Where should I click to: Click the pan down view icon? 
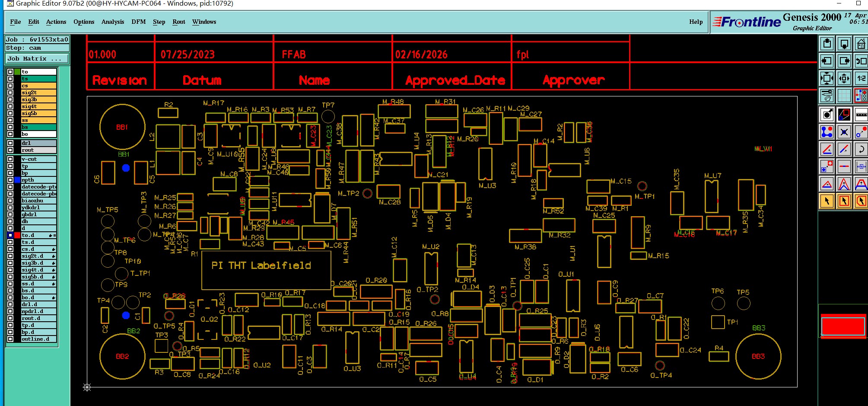(844, 44)
